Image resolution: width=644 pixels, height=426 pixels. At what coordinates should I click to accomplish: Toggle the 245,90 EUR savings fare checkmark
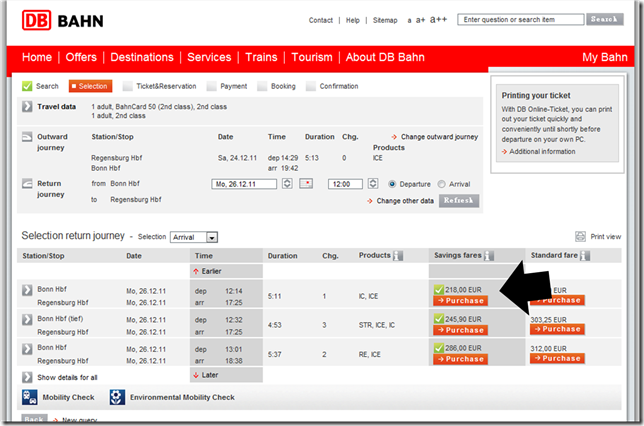439,319
